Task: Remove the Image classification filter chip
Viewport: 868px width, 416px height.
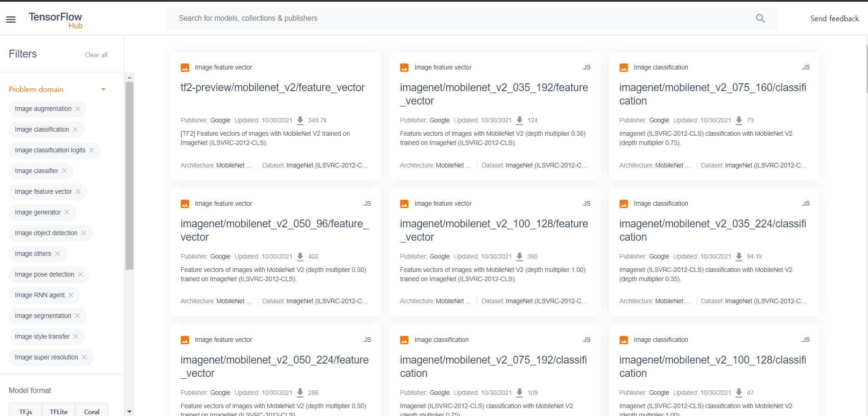Action: click(75, 129)
